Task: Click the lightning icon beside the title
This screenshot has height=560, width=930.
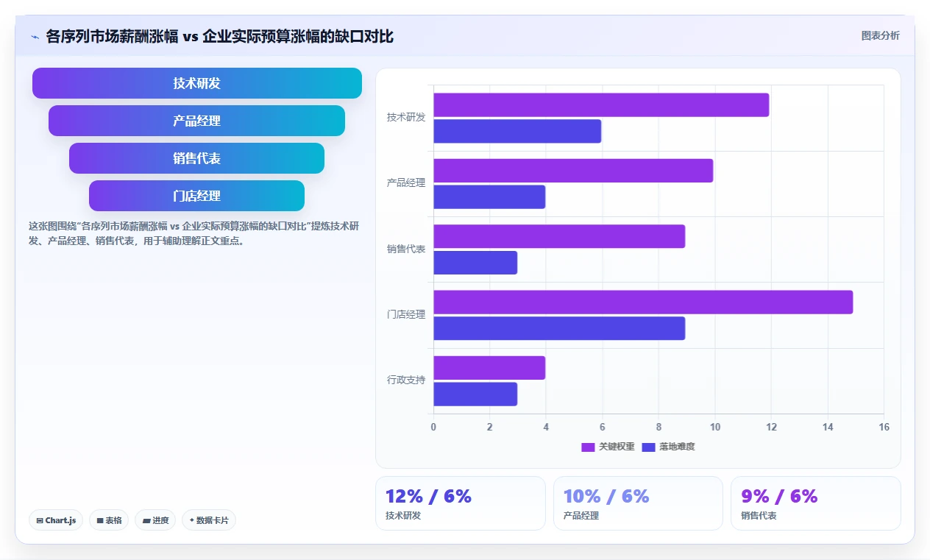Action: coord(35,36)
